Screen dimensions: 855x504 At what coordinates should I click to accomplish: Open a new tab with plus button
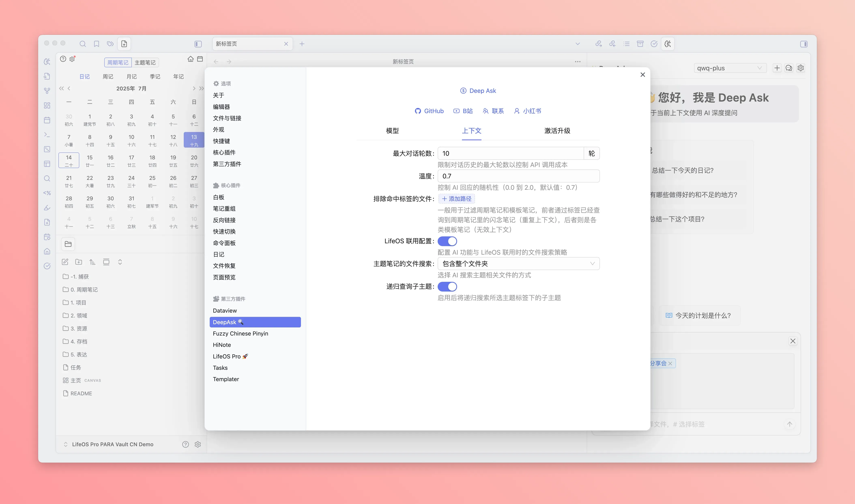pyautogui.click(x=302, y=44)
